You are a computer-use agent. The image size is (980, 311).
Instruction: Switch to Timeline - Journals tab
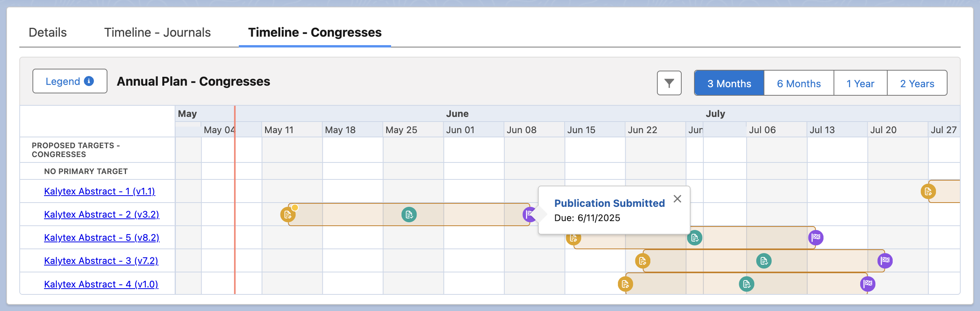(x=157, y=32)
